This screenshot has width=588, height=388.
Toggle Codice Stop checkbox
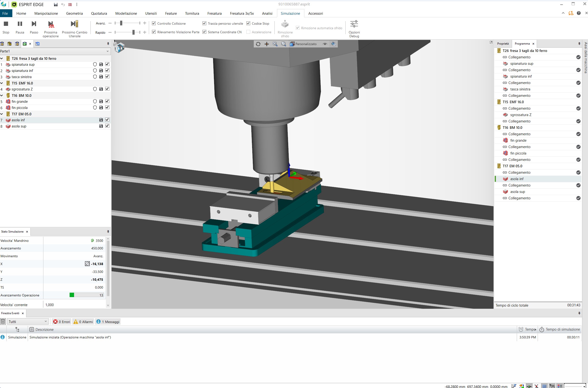[x=248, y=23]
